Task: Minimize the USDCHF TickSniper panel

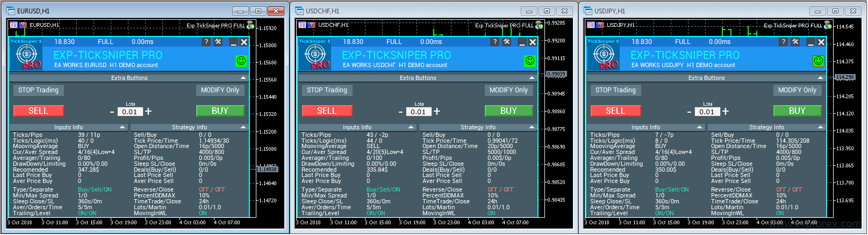Action: tap(522, 42)
